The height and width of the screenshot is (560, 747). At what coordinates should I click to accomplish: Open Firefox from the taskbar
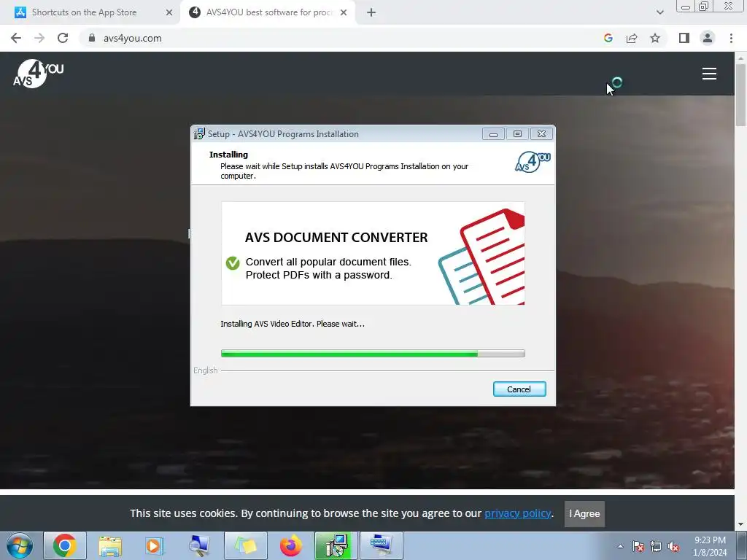(290, 545)
